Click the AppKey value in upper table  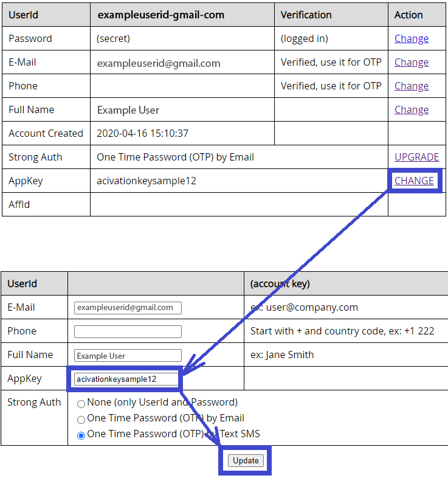pyautogui.click(x=146, y=181)
